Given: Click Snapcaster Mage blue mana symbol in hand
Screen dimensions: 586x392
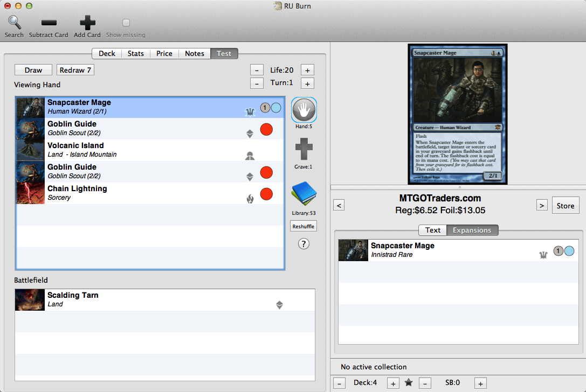Looking at the screenshot, I should 276,108.
